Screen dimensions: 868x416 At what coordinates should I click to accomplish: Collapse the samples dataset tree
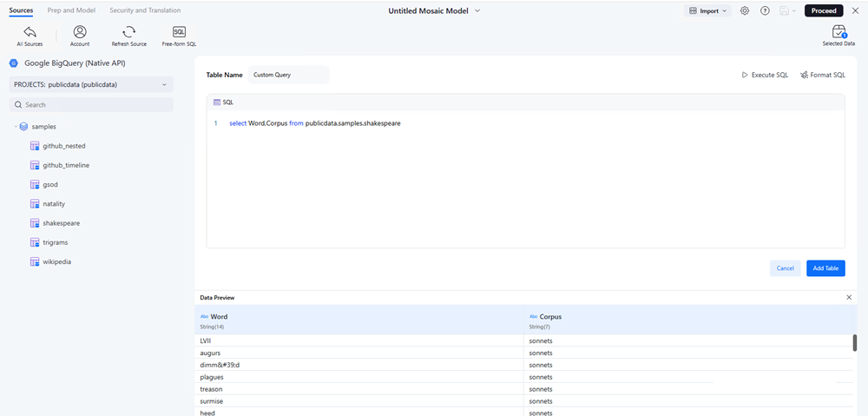click(x=15, y=127)
